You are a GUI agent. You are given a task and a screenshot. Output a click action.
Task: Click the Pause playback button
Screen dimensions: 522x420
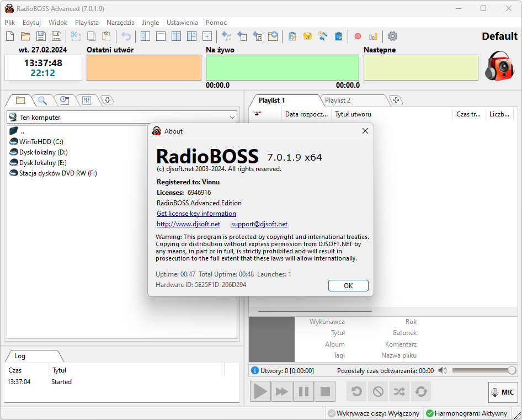303,391
